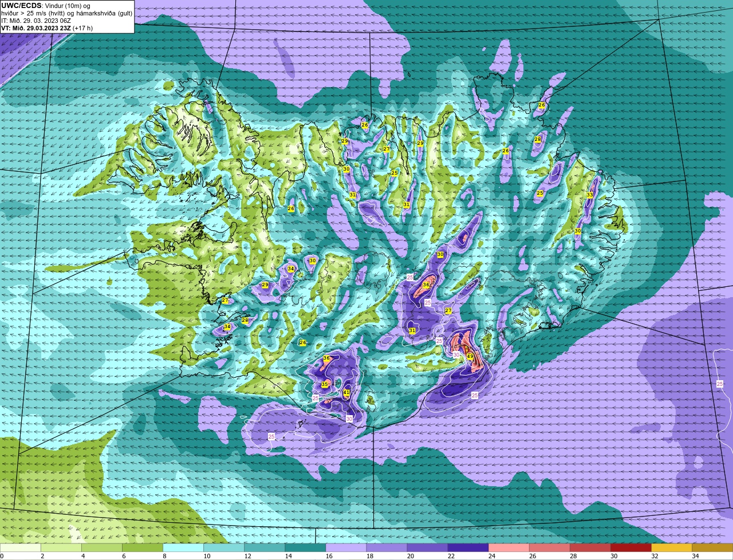Screen dimensions: 733x560
Task: Click the 0–2 m/s pale yellow legend swatch
Action: point(21,548)
